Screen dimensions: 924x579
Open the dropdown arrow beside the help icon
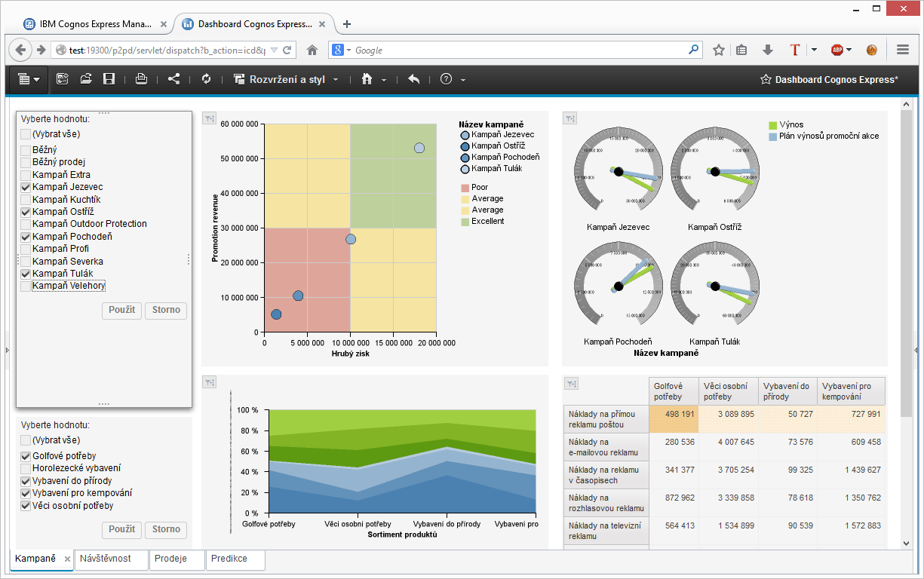pos(463,80)
